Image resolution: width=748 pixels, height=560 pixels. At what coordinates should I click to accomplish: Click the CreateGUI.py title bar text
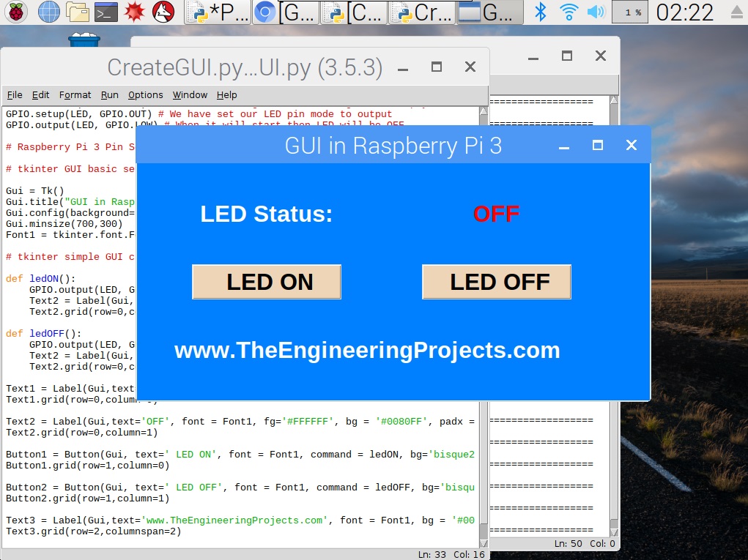pyautogui.click(x=245, y=67)
